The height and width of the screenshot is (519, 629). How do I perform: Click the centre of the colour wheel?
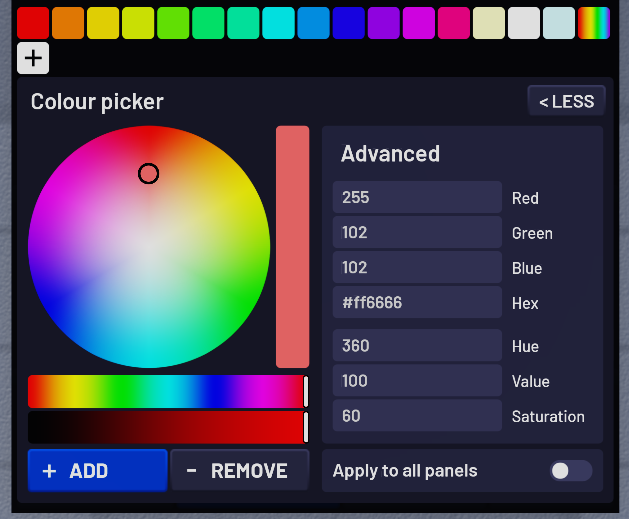point(149,247)
